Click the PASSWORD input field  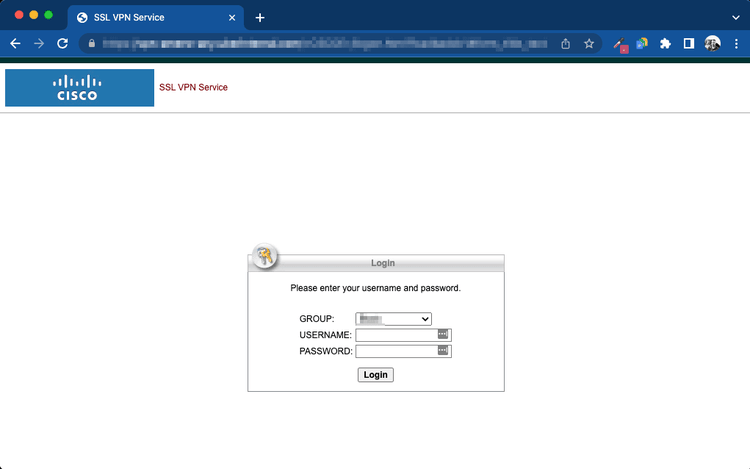pyautogui.click(x=395, y=351)
